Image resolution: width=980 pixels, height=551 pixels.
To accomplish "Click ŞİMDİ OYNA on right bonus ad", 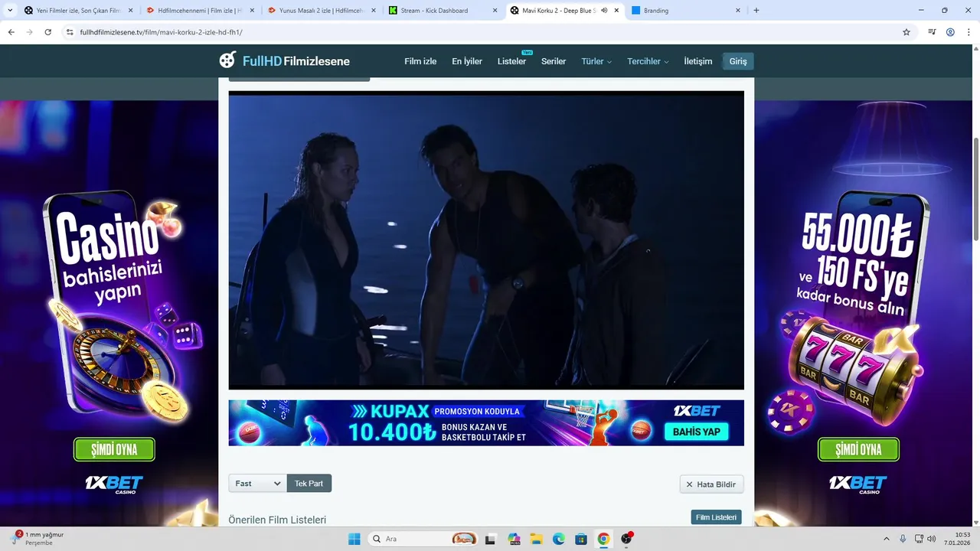I will 858,449.
